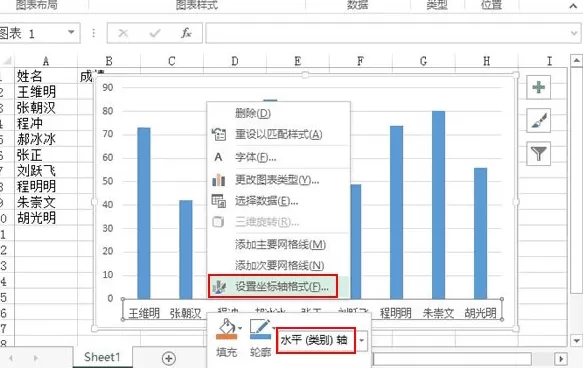This screenshot has height=368, width=583.
Task: Choose 重设以匹配样式(A) menu entry
Action: click(x=278, y=134)
